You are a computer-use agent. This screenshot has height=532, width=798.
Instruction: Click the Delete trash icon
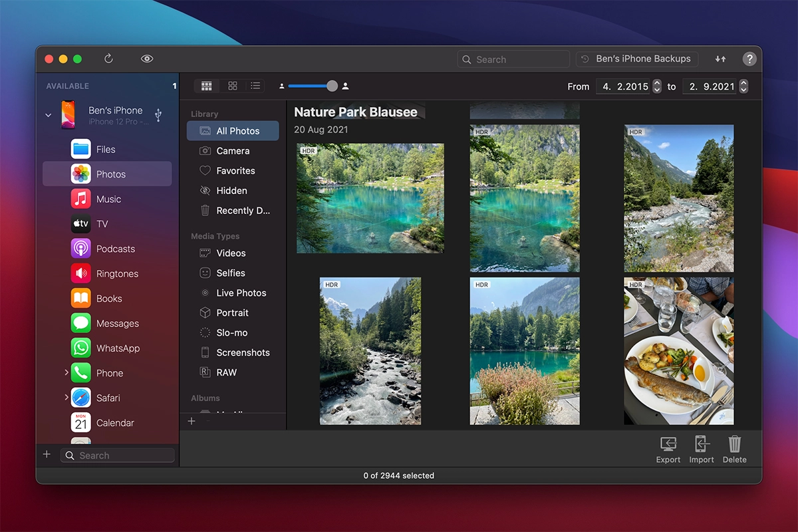point(734,449)
